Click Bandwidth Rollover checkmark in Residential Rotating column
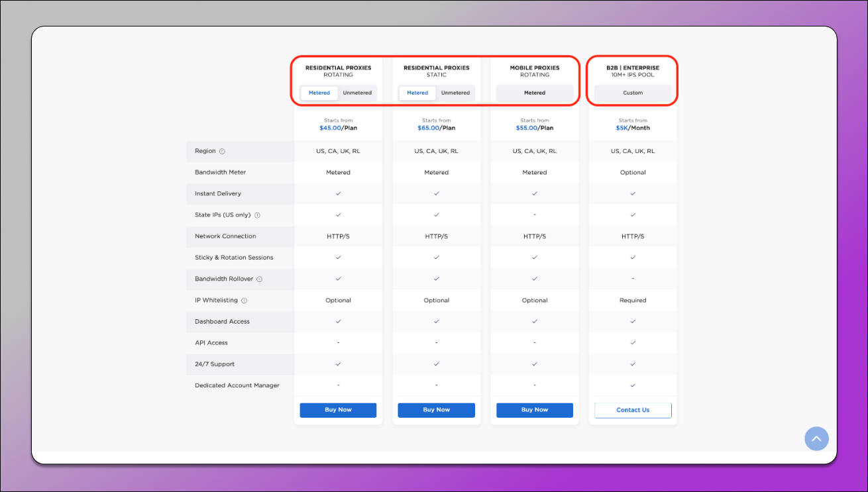This screenshot has height=492, width=868. tap(338, 279)
